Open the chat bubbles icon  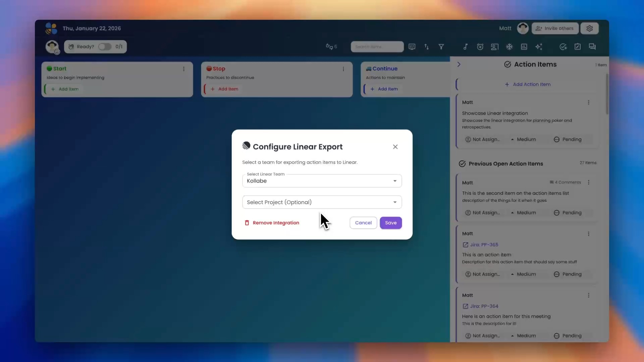(x=592, y=47)
